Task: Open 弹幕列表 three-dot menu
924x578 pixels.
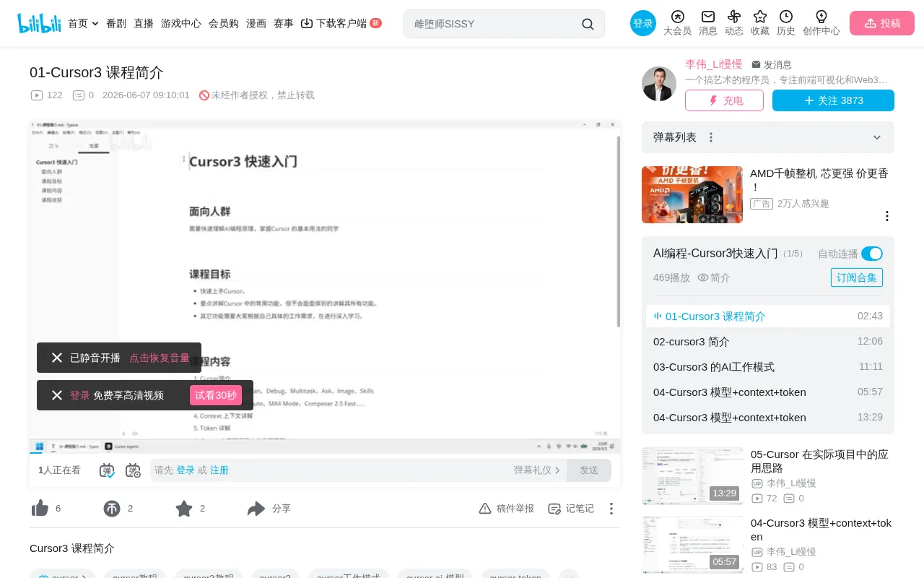Action: tap(711, 137)
